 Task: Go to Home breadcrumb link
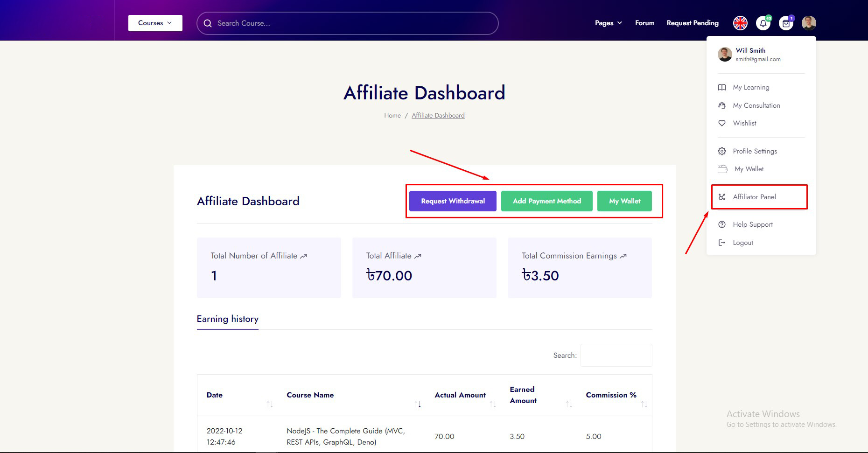pyautogui.click(x=392, y=115)
